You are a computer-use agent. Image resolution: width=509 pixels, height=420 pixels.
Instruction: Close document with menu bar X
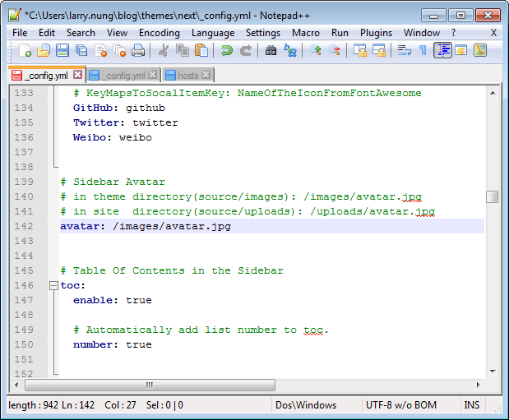pyautogui.click(x=493, y=33)
